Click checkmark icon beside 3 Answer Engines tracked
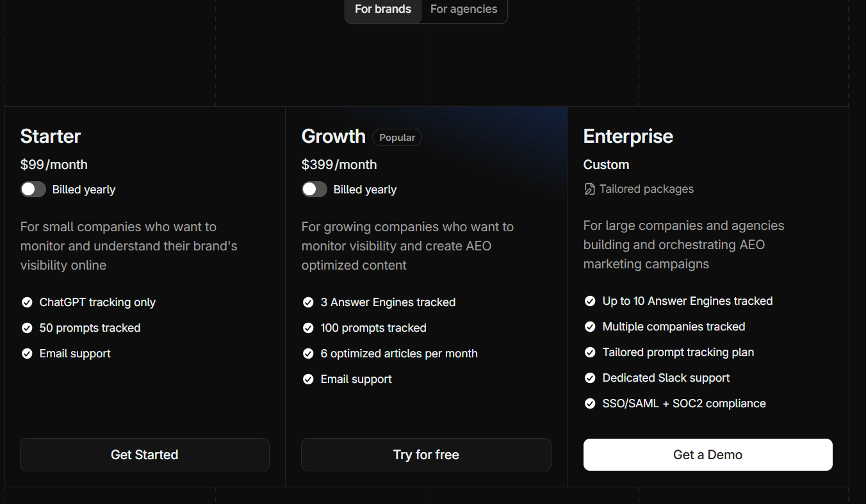The image size is (866, 504). point(308,302)
